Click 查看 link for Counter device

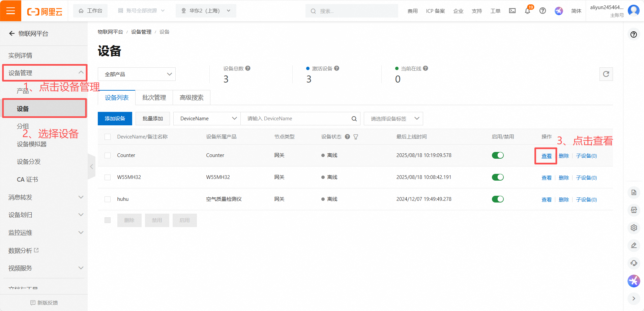click(546, 156)
